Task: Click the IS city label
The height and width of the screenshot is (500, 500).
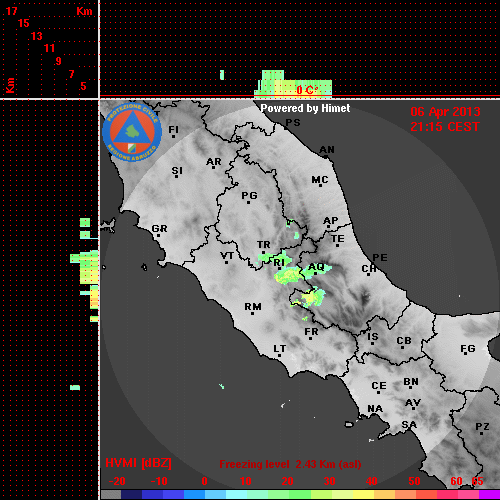Action: coord(373,337)
